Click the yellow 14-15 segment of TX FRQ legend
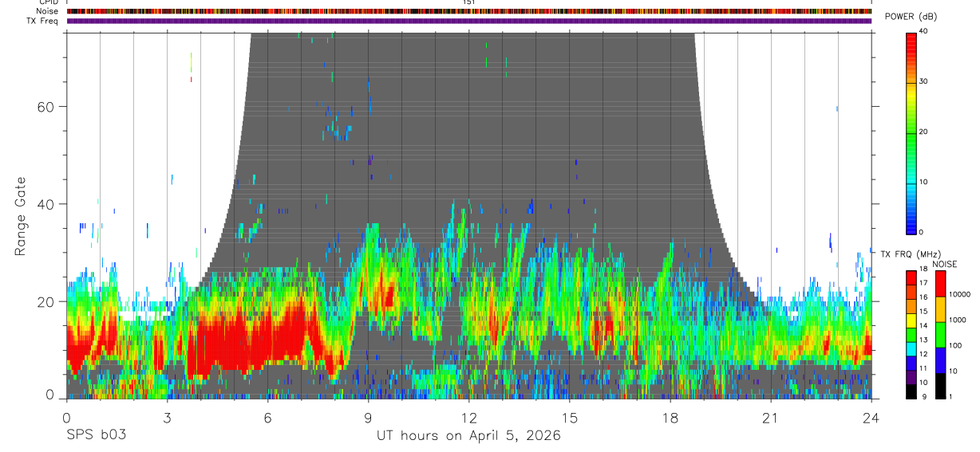This screenshot has width=980, height=452. tap(911, 320)
